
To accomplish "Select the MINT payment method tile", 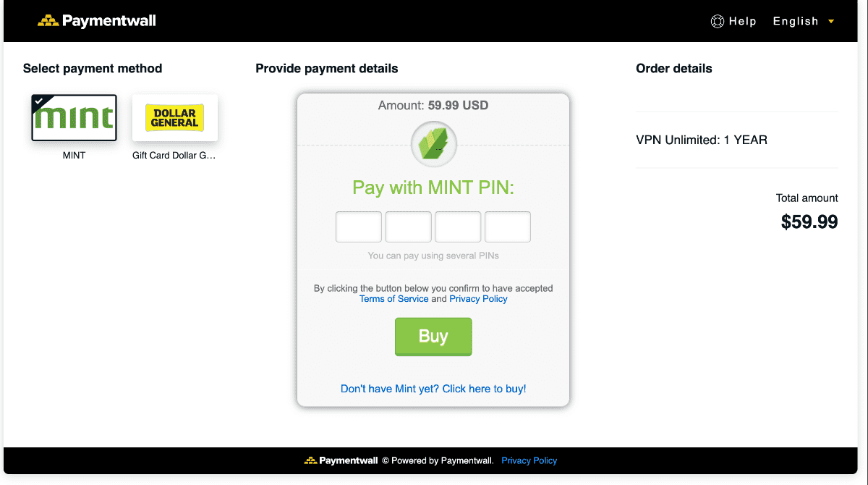I will pos(74,118).
